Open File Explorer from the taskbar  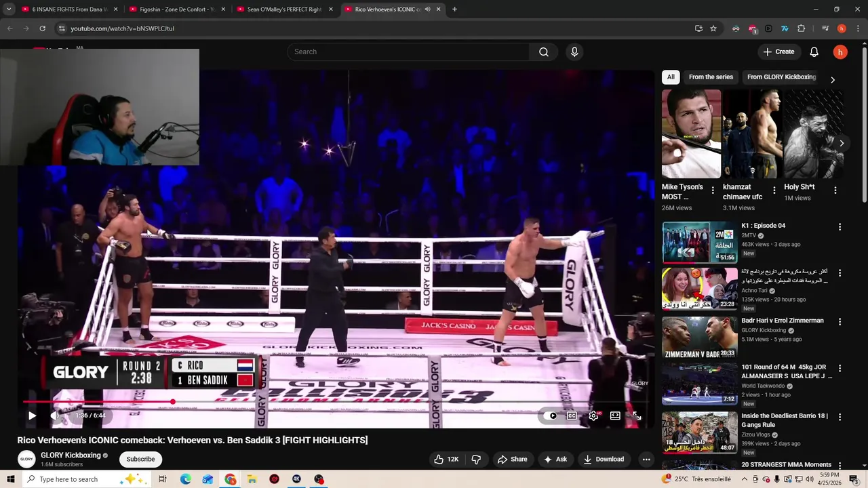click(252, 479)
